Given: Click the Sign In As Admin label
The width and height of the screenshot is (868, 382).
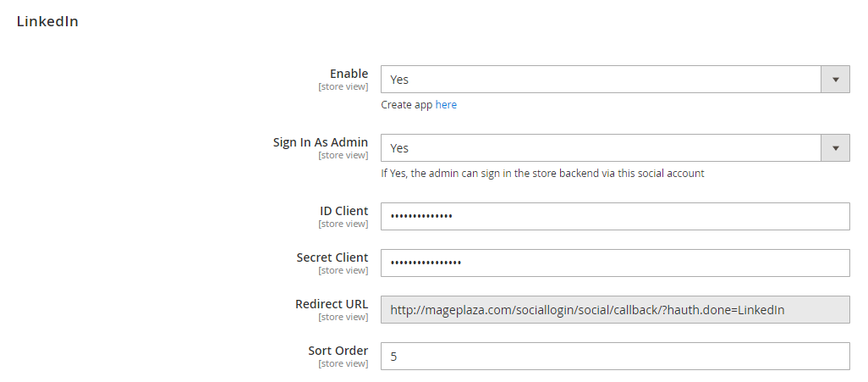Looking at the screenshot, I should 321,142.
